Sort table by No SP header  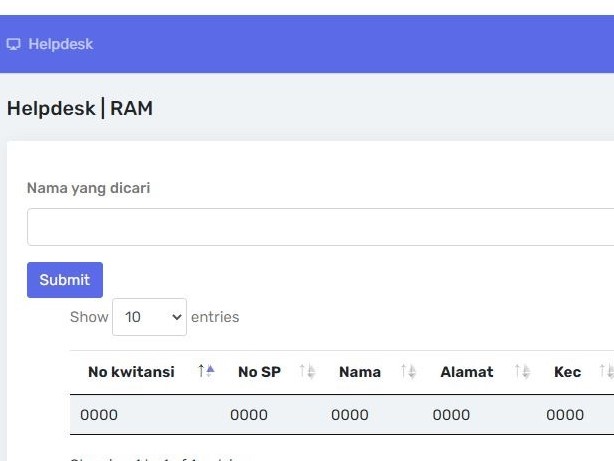[x=259, y=372]
